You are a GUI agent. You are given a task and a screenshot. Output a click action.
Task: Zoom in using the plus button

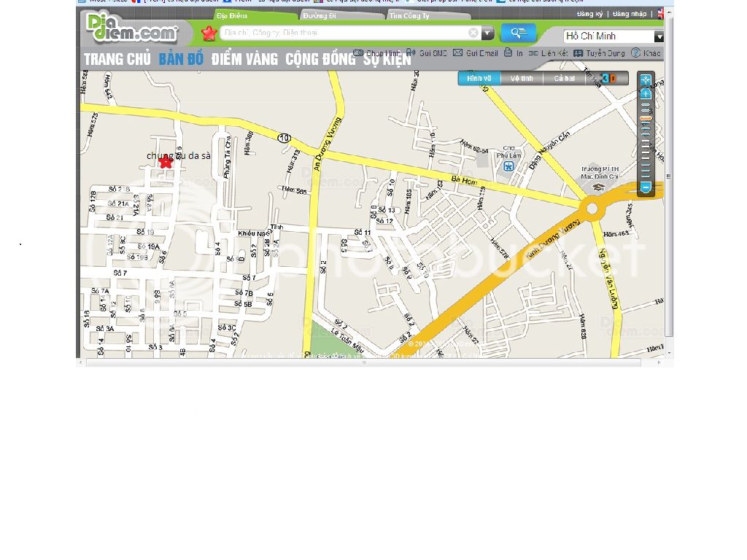pos(646,94)
